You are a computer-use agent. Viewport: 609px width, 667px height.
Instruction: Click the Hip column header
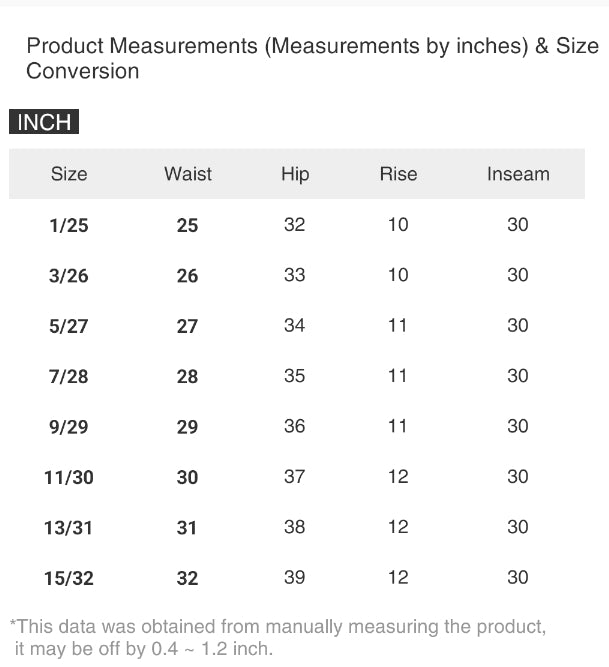coord(295,174)
